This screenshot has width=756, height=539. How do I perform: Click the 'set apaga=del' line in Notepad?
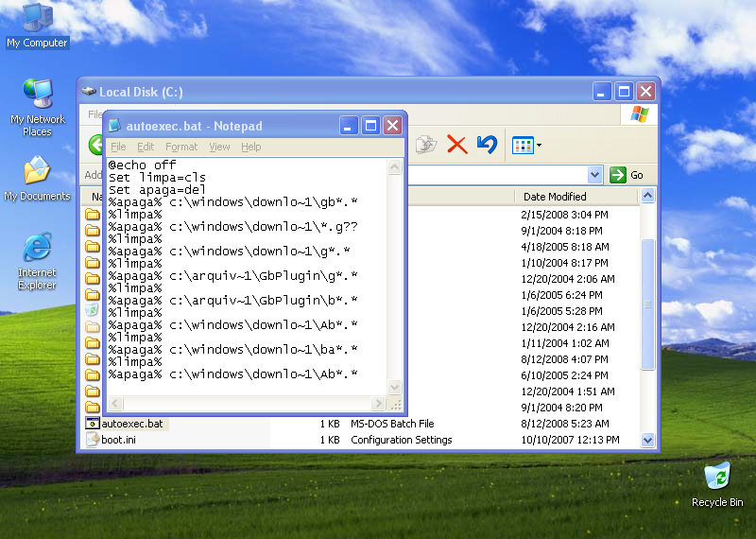click(157, 190)
